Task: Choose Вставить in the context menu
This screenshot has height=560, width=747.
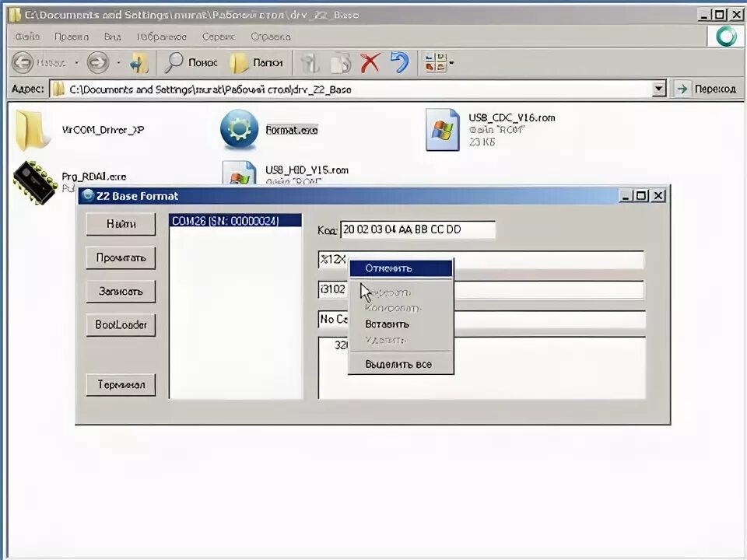Action: point(401,324)
